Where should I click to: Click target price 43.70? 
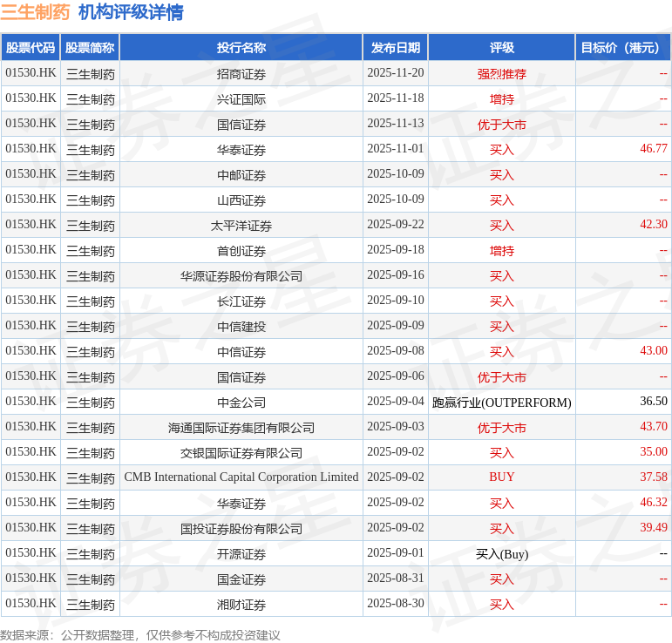654,427
